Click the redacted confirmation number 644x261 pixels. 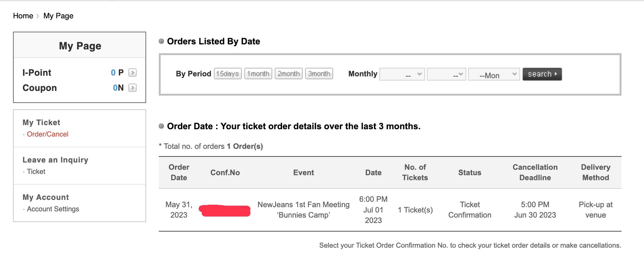(x=224, y=210)
